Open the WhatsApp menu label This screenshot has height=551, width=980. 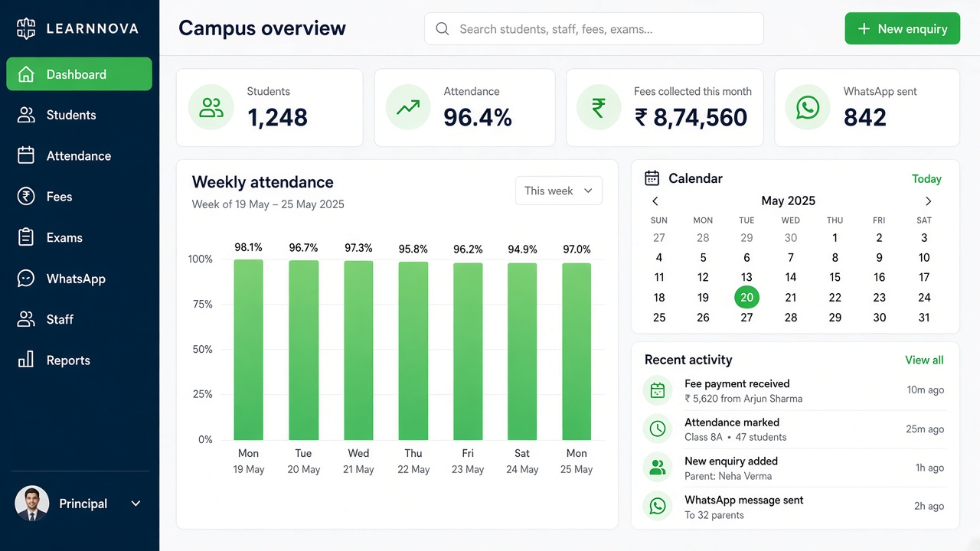[x=76, y=279]
